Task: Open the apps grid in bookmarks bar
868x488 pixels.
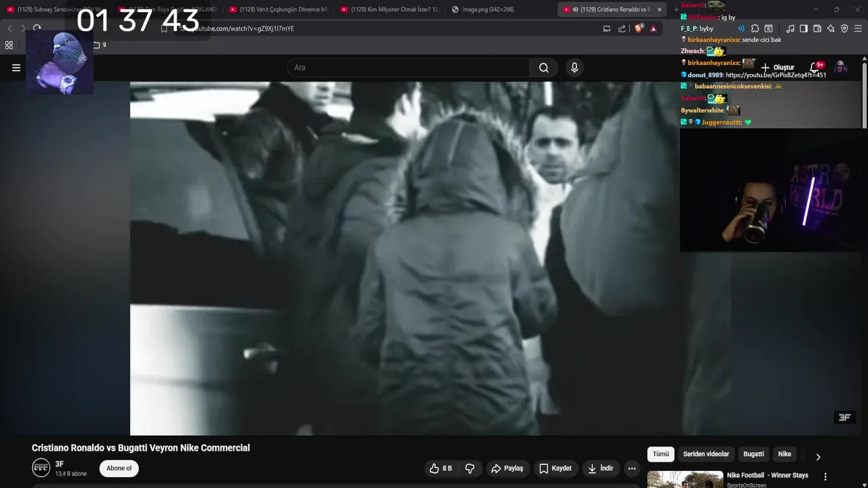Action: (x=9, y=45)
